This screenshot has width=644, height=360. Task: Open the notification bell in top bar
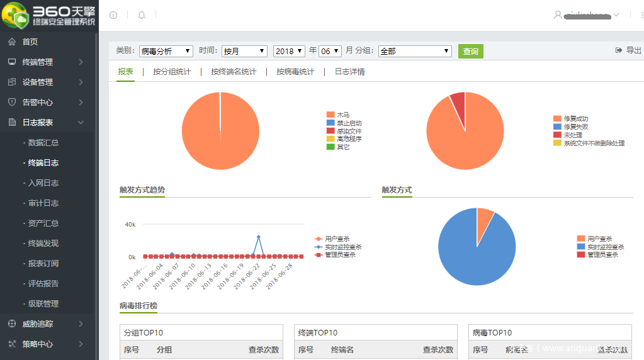[142, 15]
